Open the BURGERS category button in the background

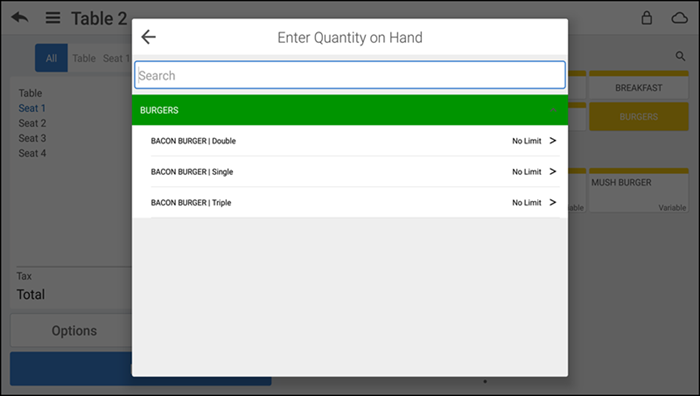[x=638, y=117]
